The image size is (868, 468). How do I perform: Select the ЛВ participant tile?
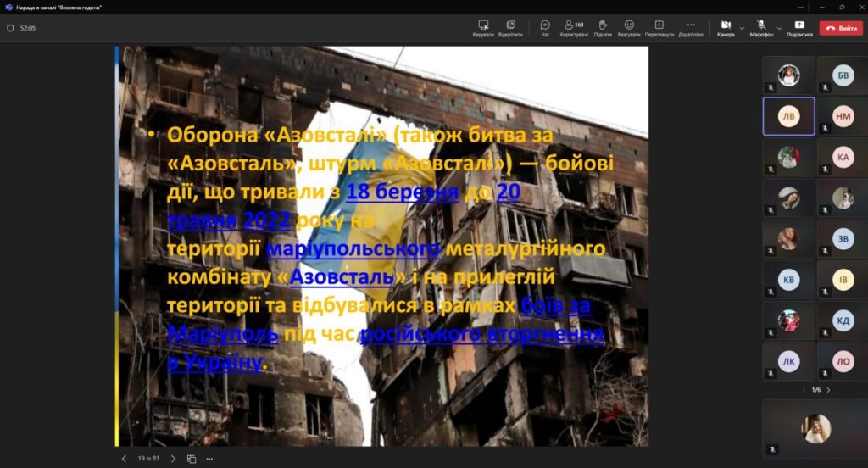[x=788, y=116]
